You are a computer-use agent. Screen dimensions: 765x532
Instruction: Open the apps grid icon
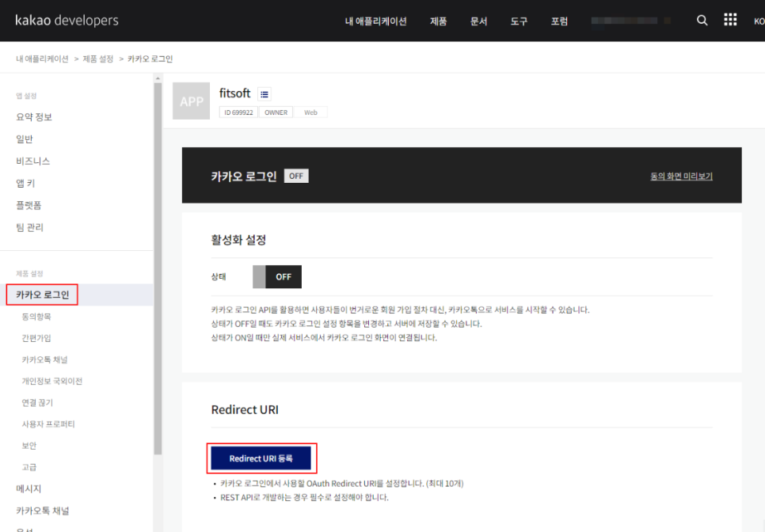[730, 20]
